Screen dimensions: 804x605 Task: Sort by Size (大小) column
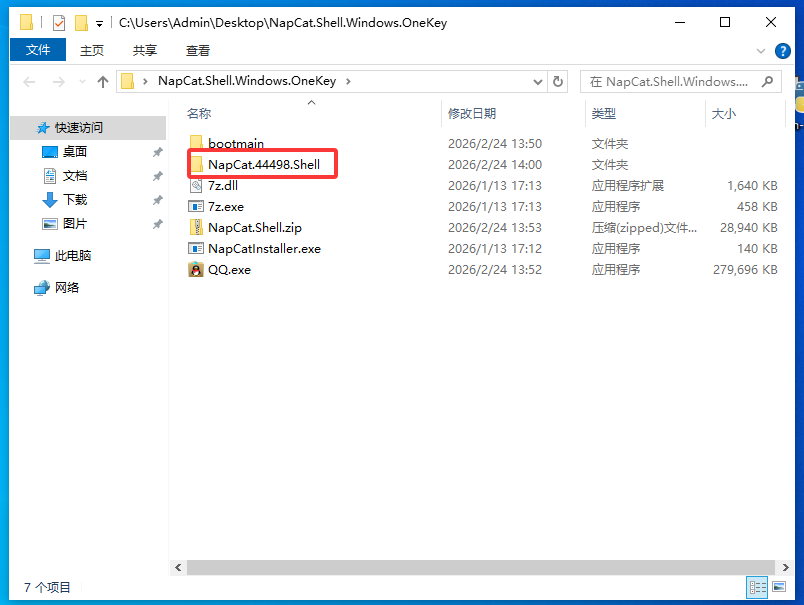(x=723, y=113)
